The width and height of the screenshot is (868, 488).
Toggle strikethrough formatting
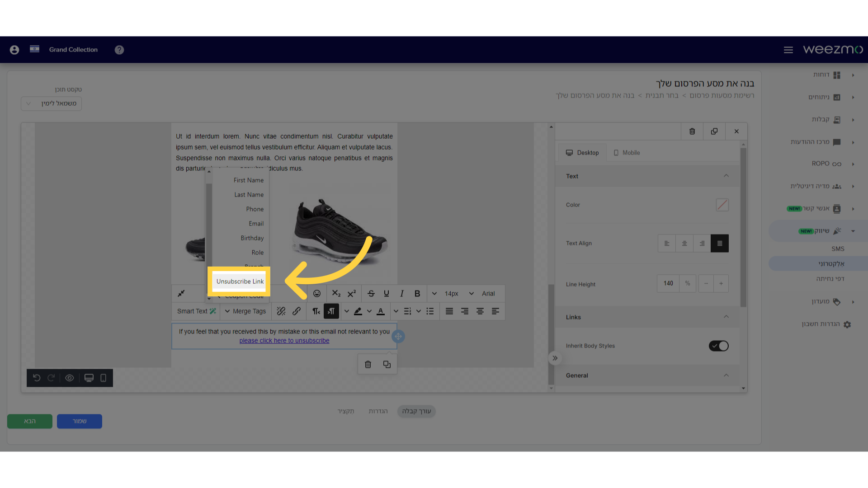coord(371,294)
